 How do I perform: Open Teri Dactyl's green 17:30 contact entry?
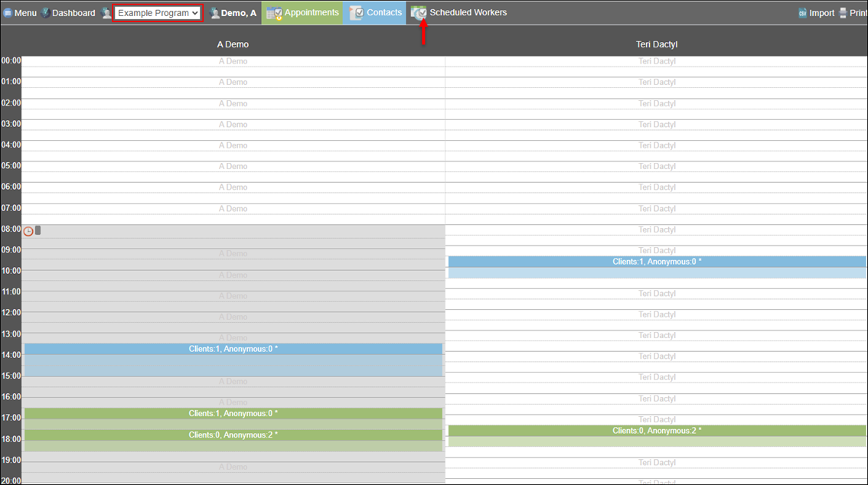point(657,435)
